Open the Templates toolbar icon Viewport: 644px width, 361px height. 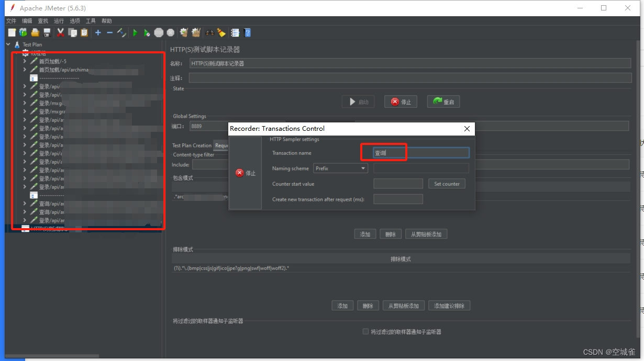(x=23, y=32)
